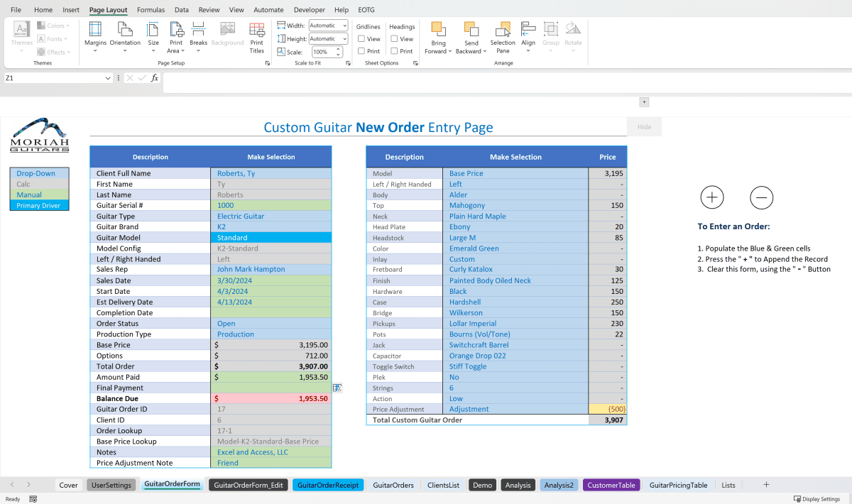The image size is (852, 504).
Task: Open the Orientation tool
Action: [x=125, y=35]
